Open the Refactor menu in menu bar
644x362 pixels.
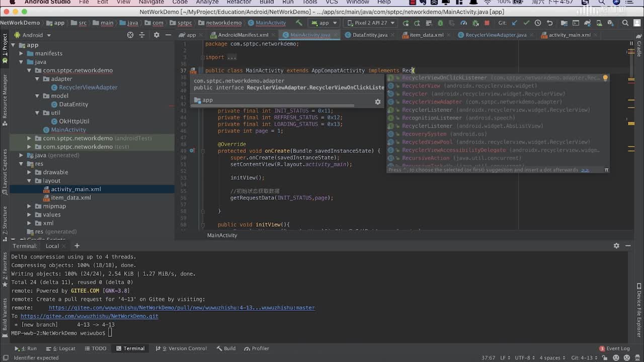point(239,2)
